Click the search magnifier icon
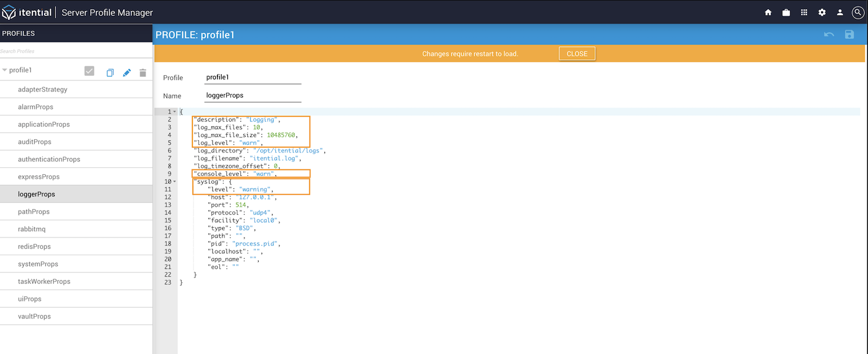This screenshot has height=354, width=868. click(x=858, y=13)
